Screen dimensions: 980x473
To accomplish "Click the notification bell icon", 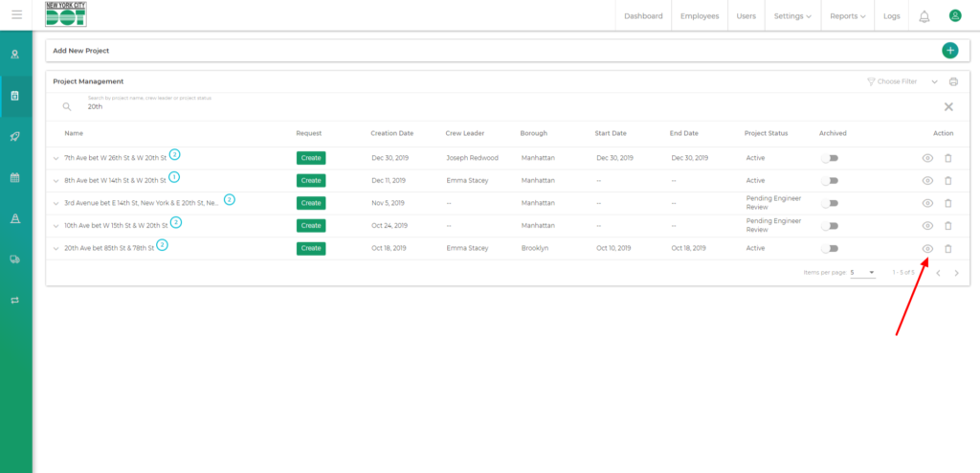I will click(x=924, y=16).
